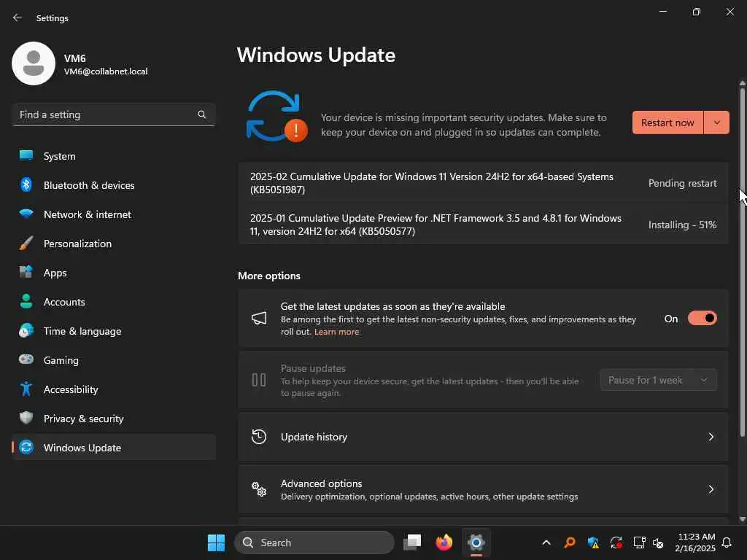Click the scrollbar down arrow
The width and height of the screenshot is (747, 560).
point(742,519)
